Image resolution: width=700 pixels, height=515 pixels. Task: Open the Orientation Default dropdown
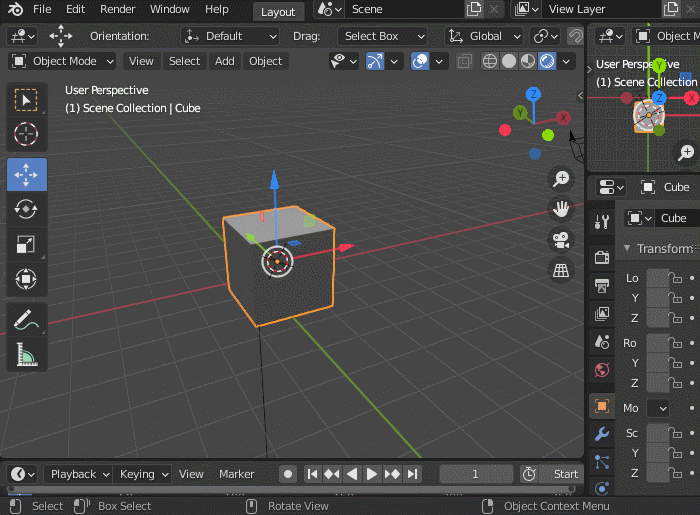(231, 36)
